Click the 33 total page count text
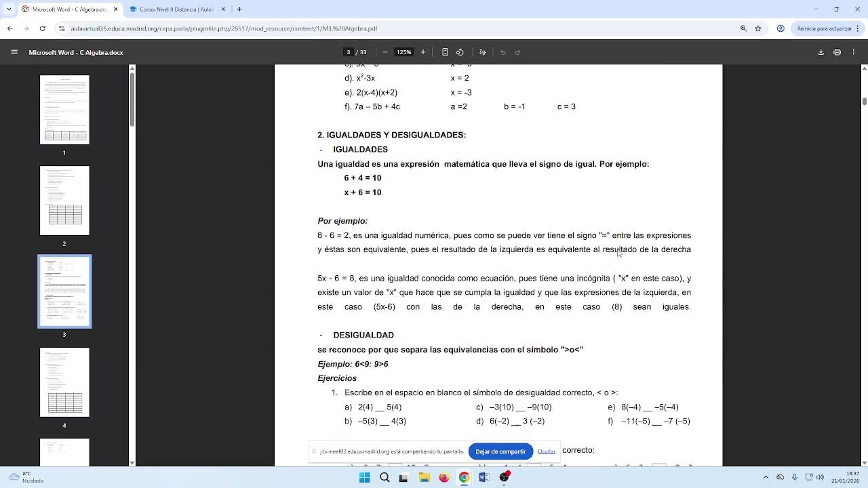 pos(363,52)
